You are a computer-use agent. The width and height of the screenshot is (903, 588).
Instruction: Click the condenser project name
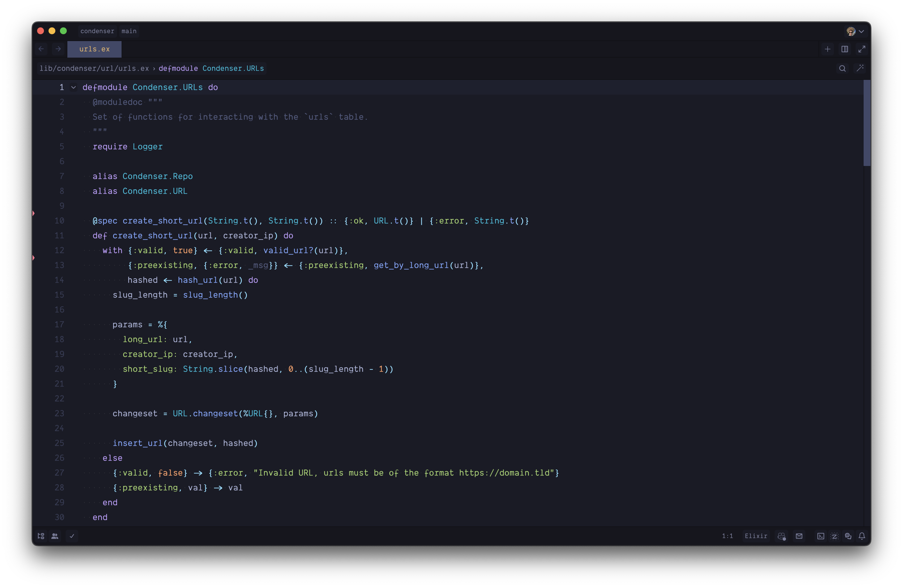pyautogui.click(x=97, y=31)
